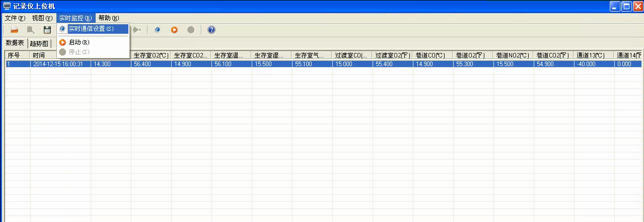
Task: Open the 文件(F) menu
Action: tap(15, 18)
